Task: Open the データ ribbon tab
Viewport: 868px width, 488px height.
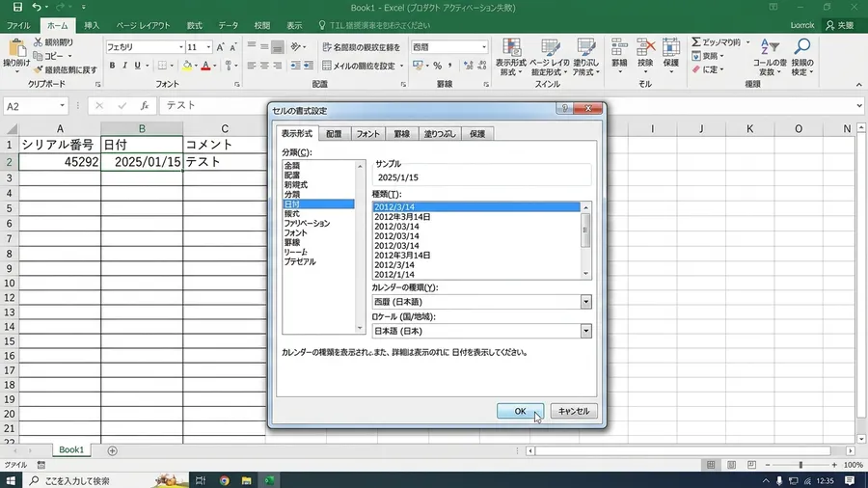Action: point(228,25)
